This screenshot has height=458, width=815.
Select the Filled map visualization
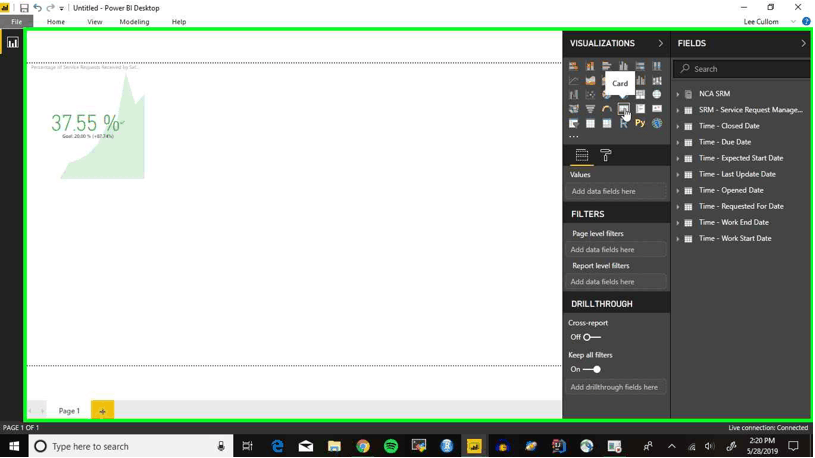[573, 109]
